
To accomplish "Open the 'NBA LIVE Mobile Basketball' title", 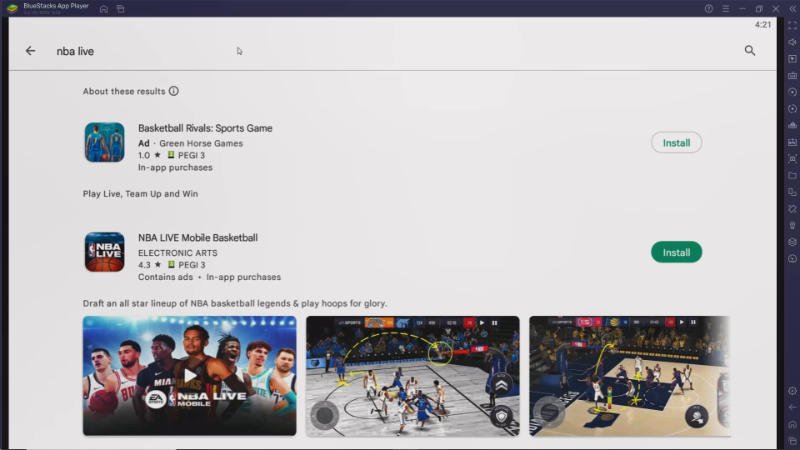I will pyautogui.click(x=197, y=238).
